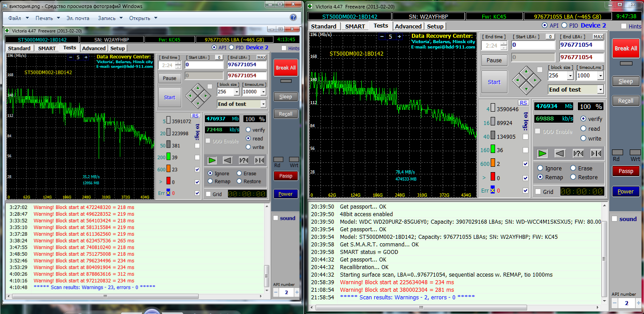Viewport: 644px width, 314px height.
Task: Click the green forward-scan arrow in the running Victoria app
Action: point(542,153)
